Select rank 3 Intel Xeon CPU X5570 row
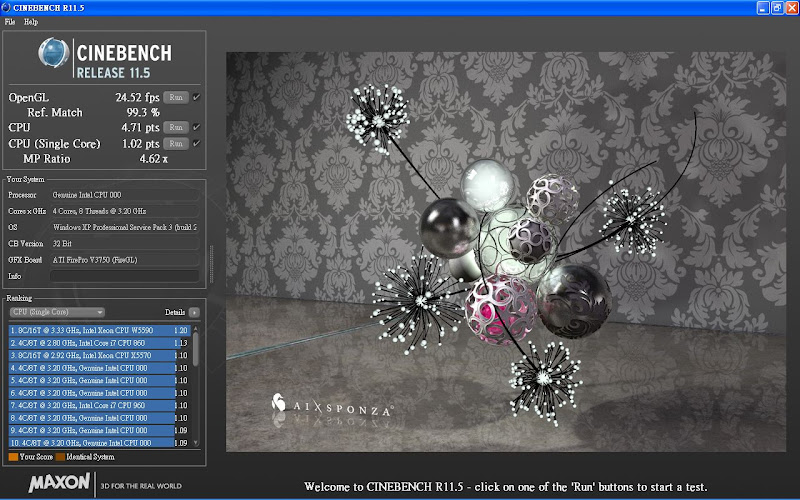This screenshot has height=500, width=800. pos(99,355)
